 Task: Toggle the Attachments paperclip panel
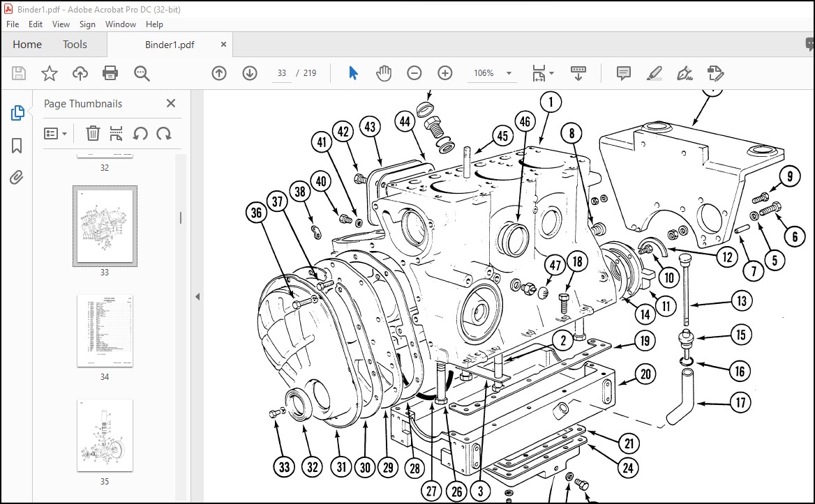(17, 178)
